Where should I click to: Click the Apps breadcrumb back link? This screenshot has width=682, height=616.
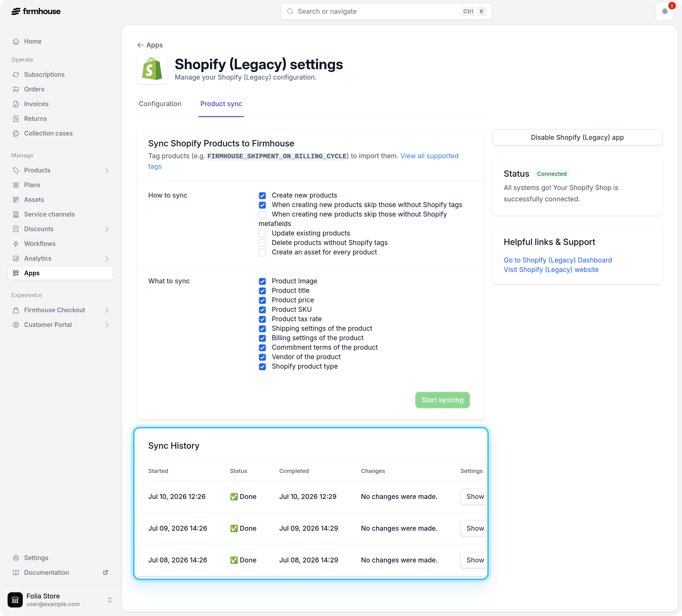[x=150, y=45]
